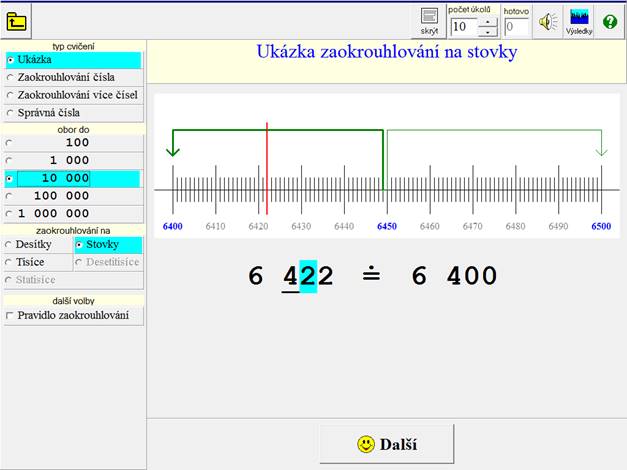Select the Ukázka exercise type
This screenshot has width=627, height=470.
74,60
